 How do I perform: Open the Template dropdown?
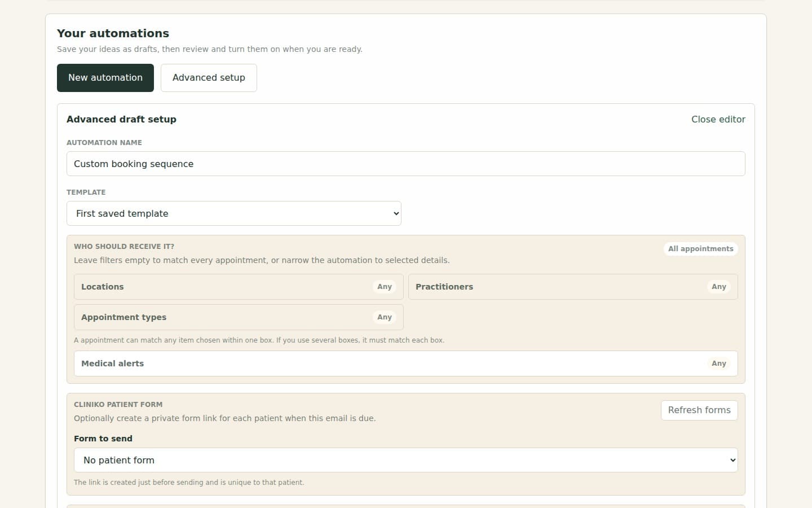coord(234,213)
